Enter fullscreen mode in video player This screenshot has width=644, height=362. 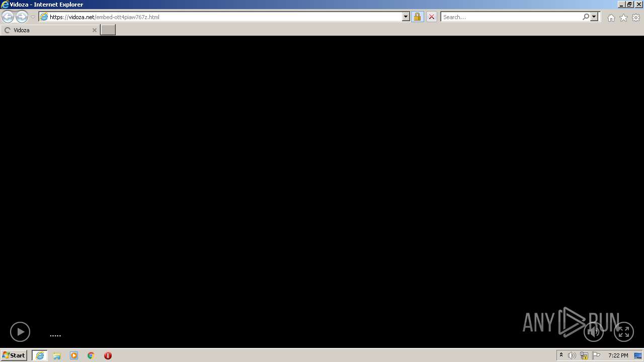coord(624,332)
